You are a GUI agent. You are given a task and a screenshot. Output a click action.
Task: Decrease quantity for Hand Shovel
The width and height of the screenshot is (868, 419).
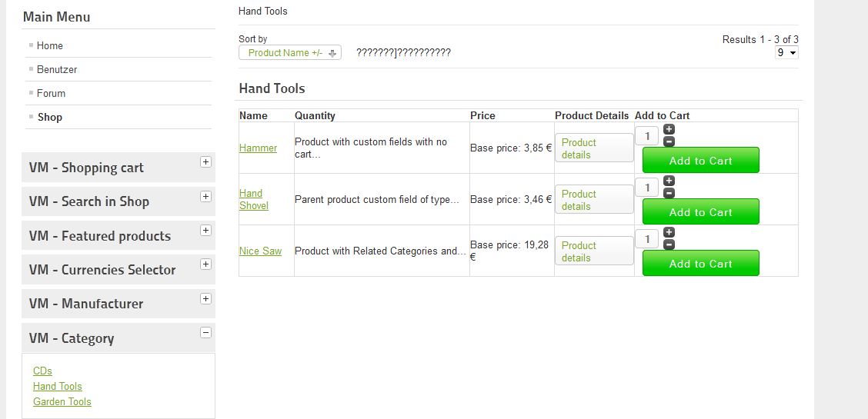[x=669, y=193]
